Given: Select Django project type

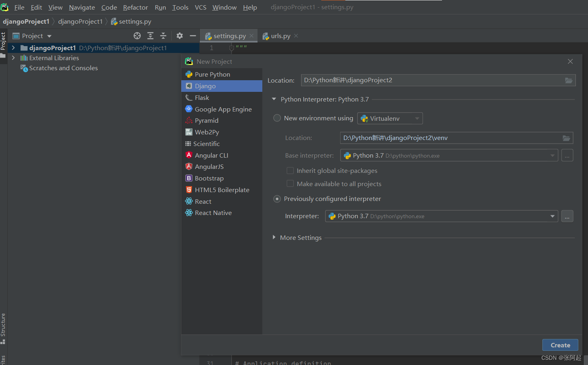Looking at the screenshot, I should (x=222, y=86).
